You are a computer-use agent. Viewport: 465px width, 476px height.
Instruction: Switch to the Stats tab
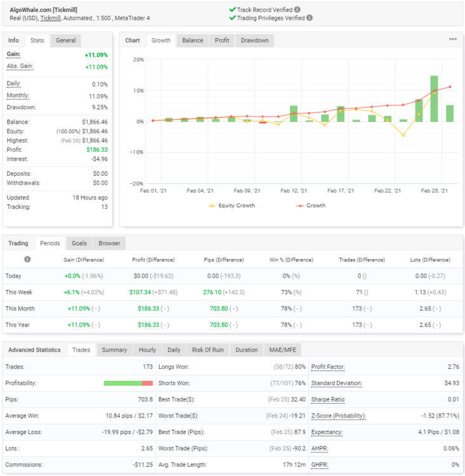(x=37, y=41)
